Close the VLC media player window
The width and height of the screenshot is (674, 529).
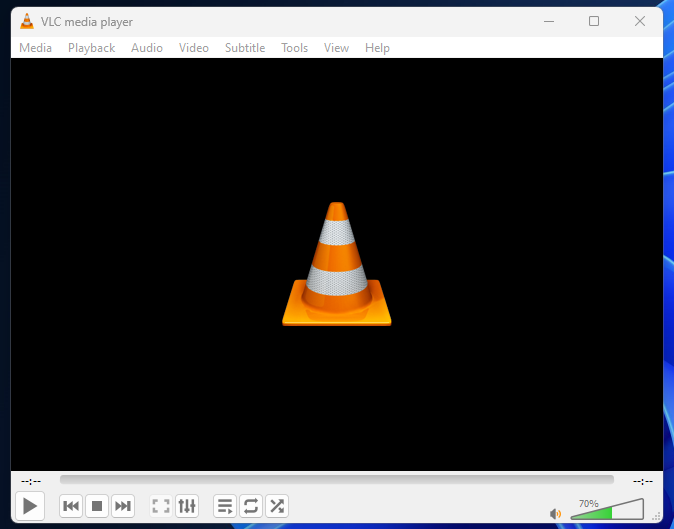(640, 21)
